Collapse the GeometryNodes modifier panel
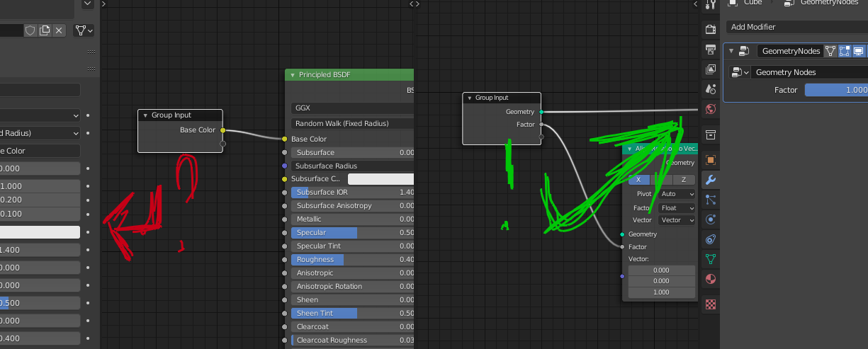The image size is (868, 349). pos(731,51)
